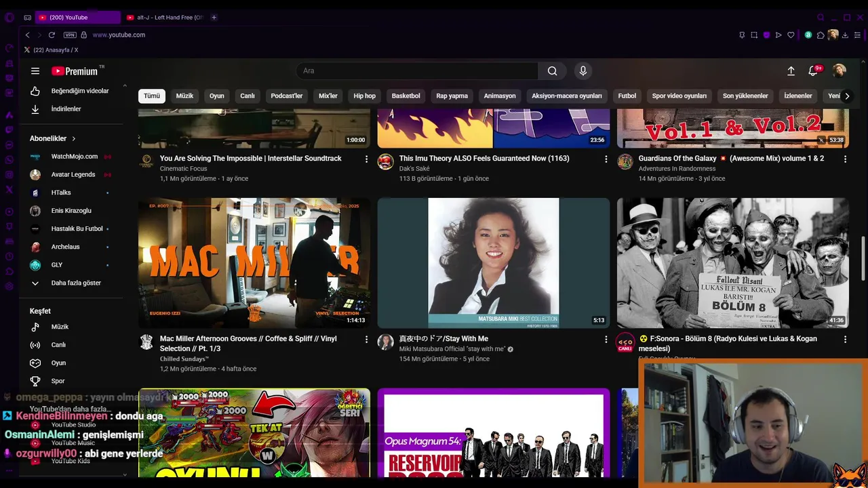
Task: Click the YouTube Premium logo
Action: click(x=75, y=70)
